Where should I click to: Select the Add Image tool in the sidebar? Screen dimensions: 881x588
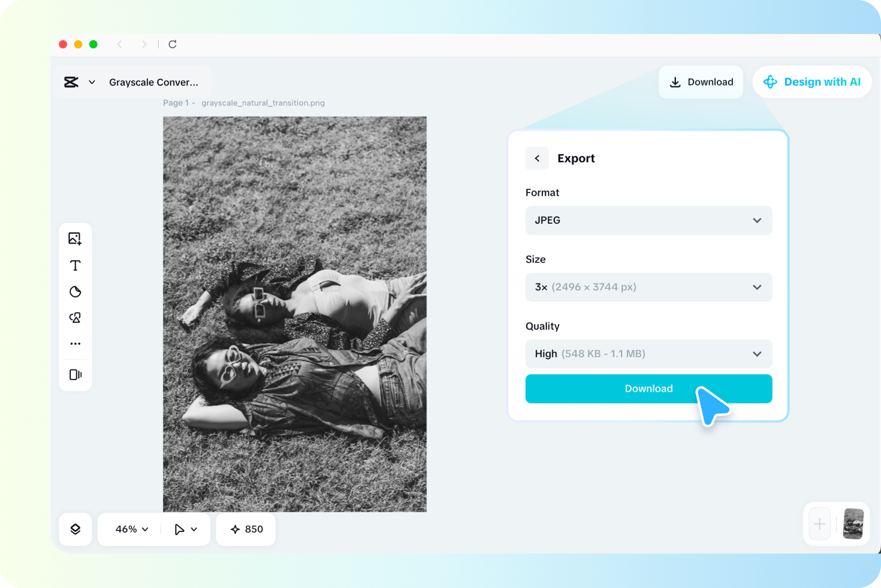click(x=75, y=238)
